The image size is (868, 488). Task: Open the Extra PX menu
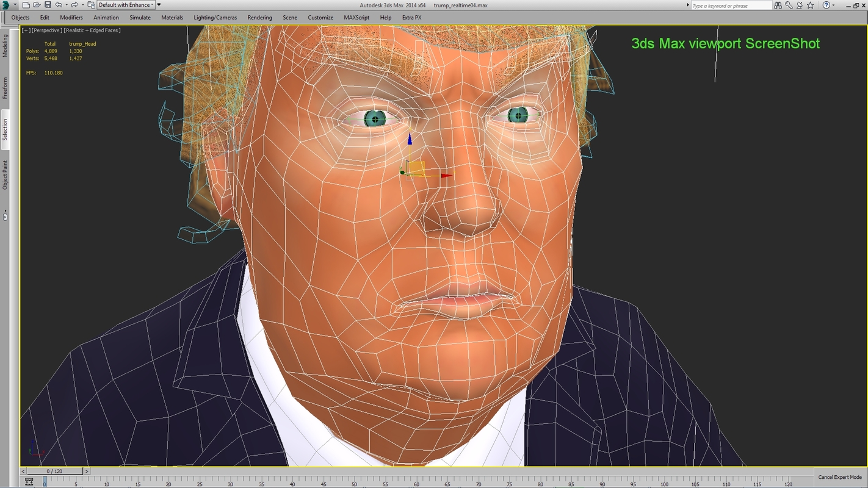tap(411, 18)
